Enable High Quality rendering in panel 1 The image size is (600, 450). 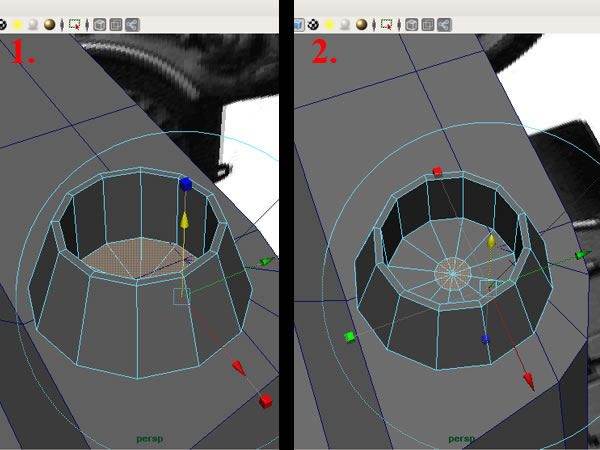(49, 25)
